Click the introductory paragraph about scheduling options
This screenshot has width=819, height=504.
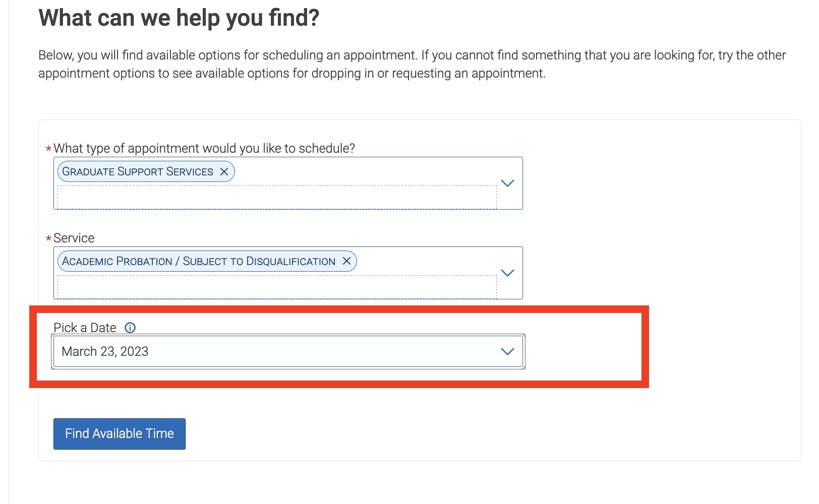412,64
